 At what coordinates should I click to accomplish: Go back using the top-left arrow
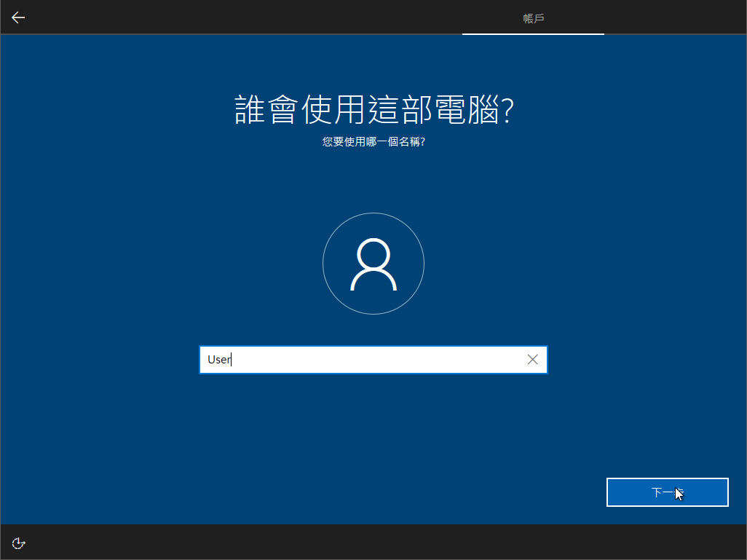click(18, 17)
